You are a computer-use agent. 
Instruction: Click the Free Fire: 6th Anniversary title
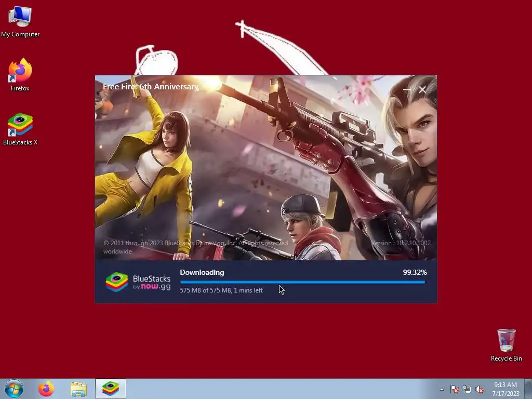[x=151, y=87]
